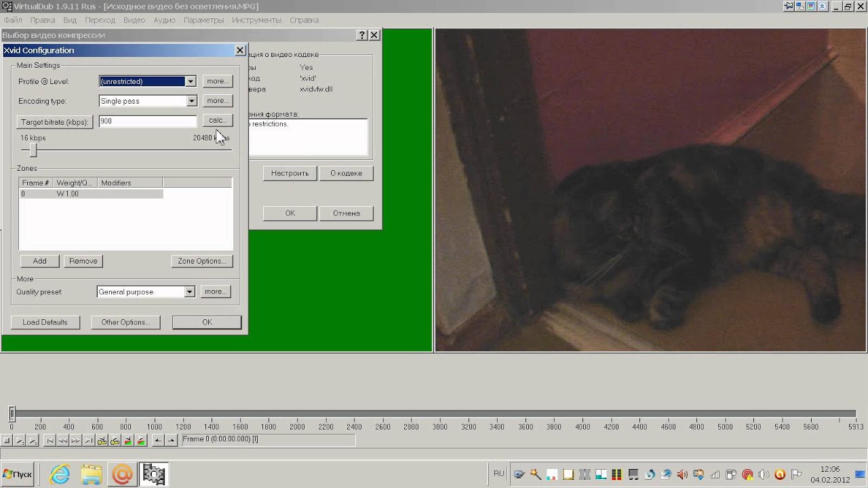868x488 pixels.
Task: Open Internet Explorer from taskbar
Action: pos(60,474)
